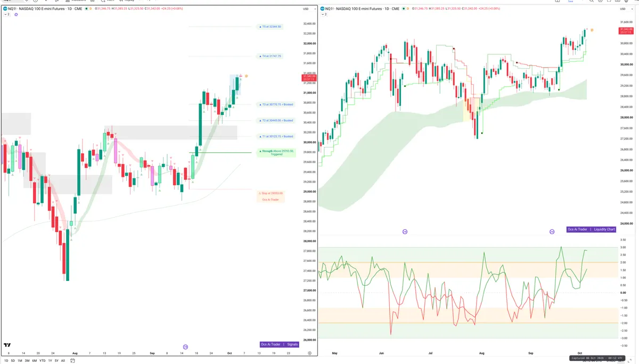Click the Ocs Ai Trader Liquidity Chart badge
Screen dimensions: 639x364
click(x=591, y=229)
